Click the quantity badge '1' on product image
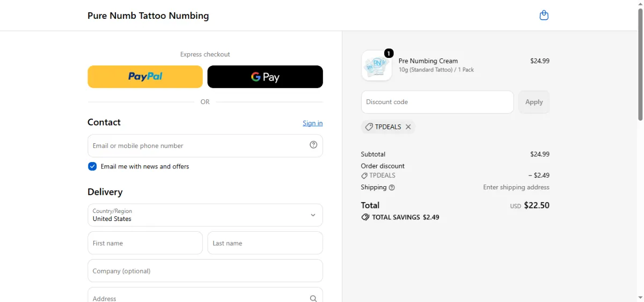 pos(389,53)
